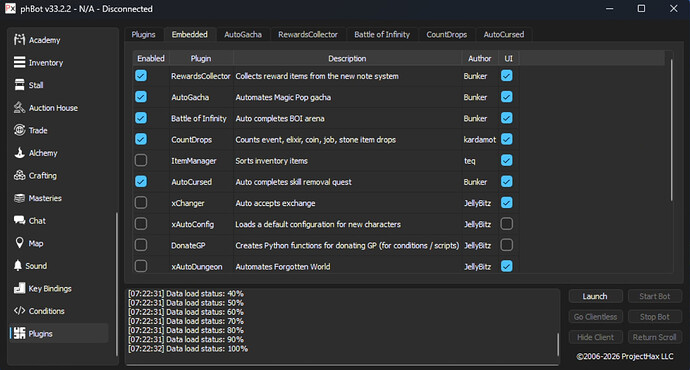
Task: Check the UI checkbox for DonateGP
Action: [x=506, y=245]
